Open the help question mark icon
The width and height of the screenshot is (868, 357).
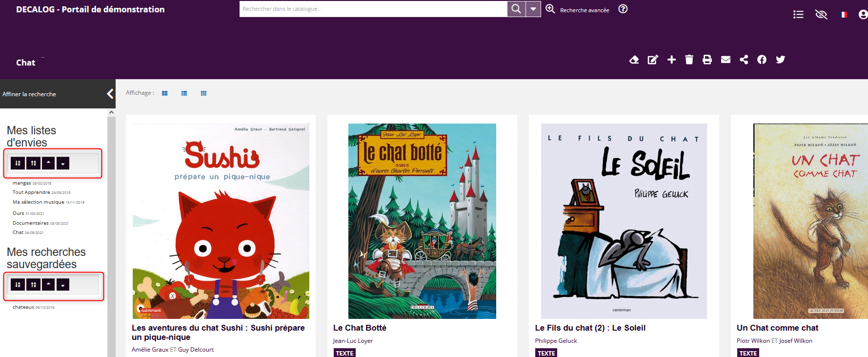[x=623, y=9]
